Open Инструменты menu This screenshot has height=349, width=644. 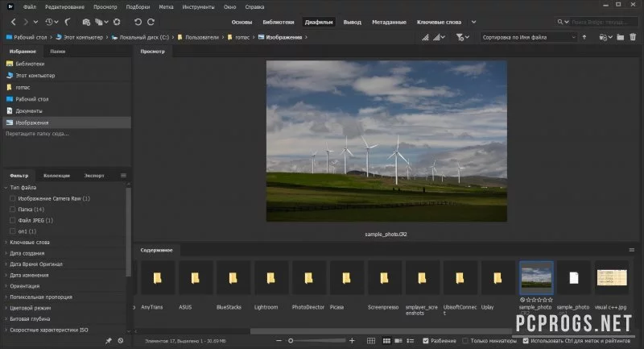coord(198,7)
